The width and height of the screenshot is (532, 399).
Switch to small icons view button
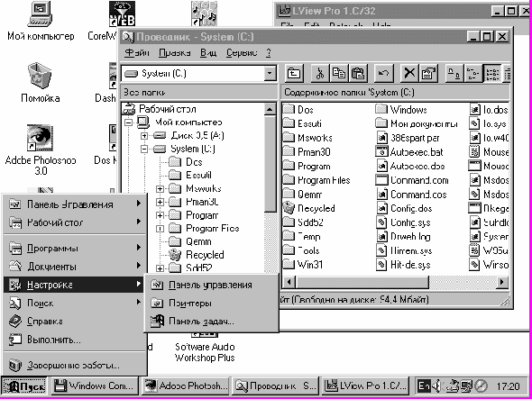[473, 73]
